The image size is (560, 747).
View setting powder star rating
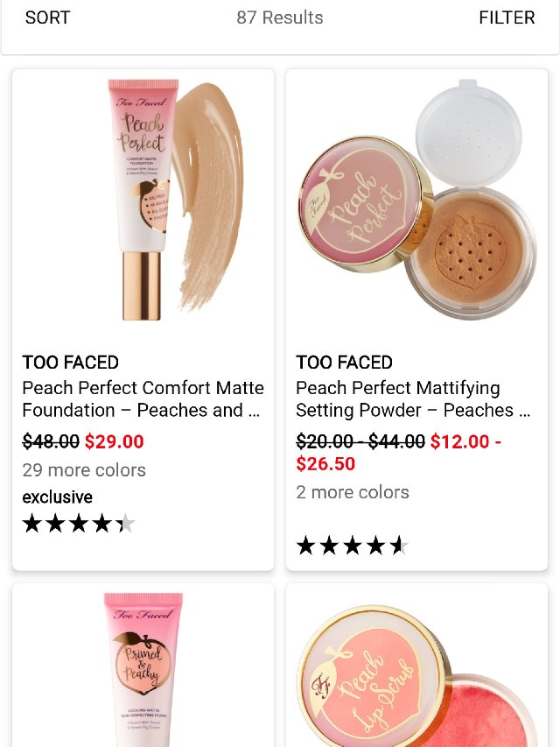tap(353, 546)
